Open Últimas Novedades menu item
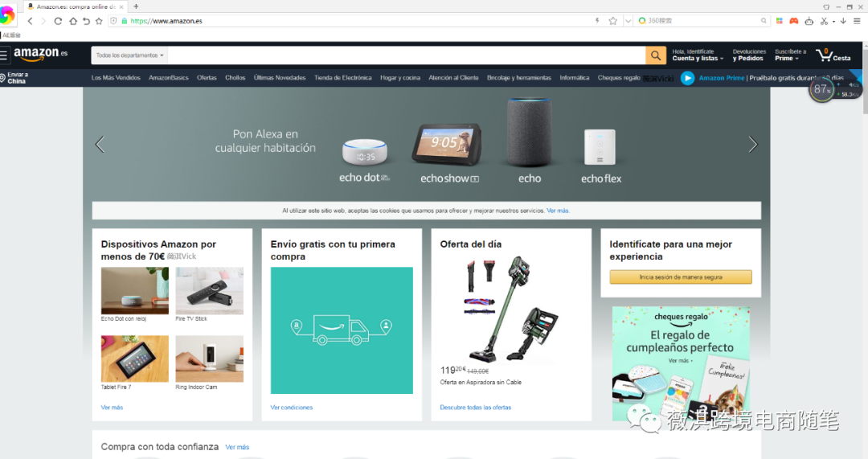This screenshot has height=459, width=868. tap(280, 78)
